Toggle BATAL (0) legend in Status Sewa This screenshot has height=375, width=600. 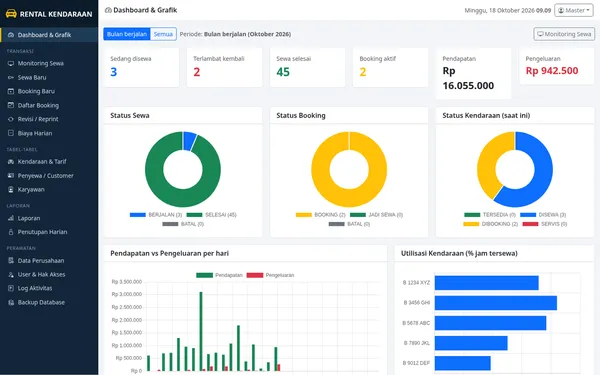(183, 224)
